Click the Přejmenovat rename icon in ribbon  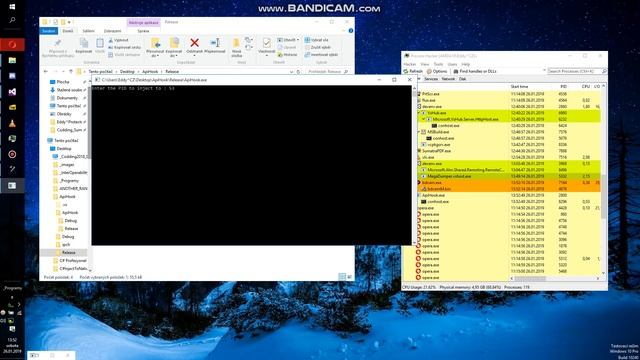click(x=215, y=43)
